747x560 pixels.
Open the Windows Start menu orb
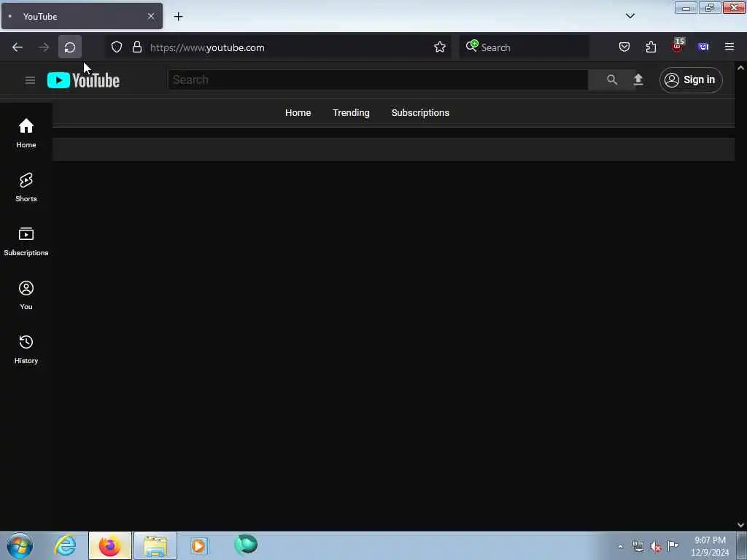(20, 545)
